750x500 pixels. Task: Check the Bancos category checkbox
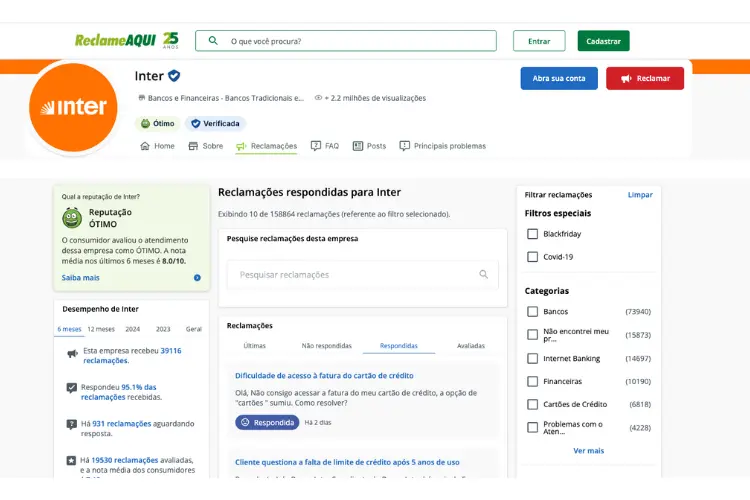(x=532, y=311)
